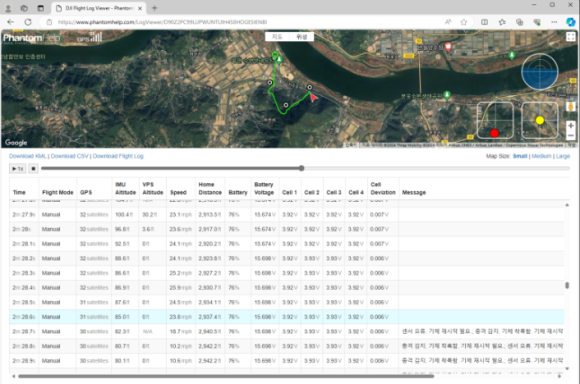Switch map to satellite view
The image size is (580, 384).
tap(301, 37)
